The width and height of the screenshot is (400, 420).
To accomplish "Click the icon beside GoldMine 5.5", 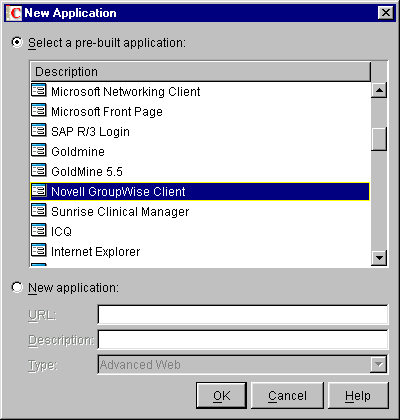I will [39, 170].
